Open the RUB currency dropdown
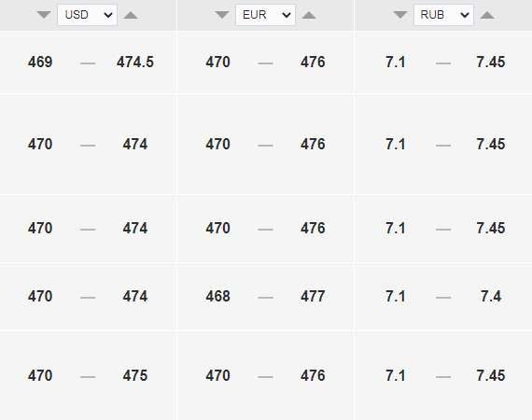Viewport: 532px width, 420px height. (x=443, y=15)
